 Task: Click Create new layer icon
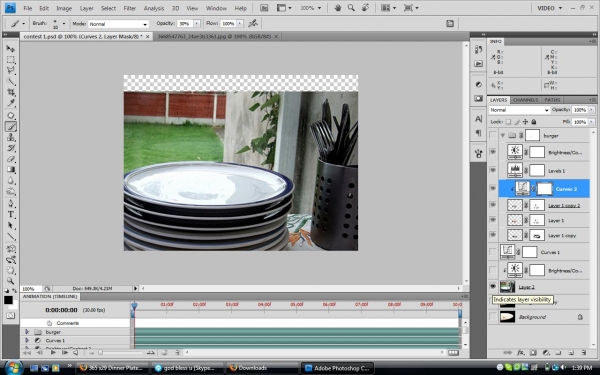pyautogui.click(x=571, y=352)
